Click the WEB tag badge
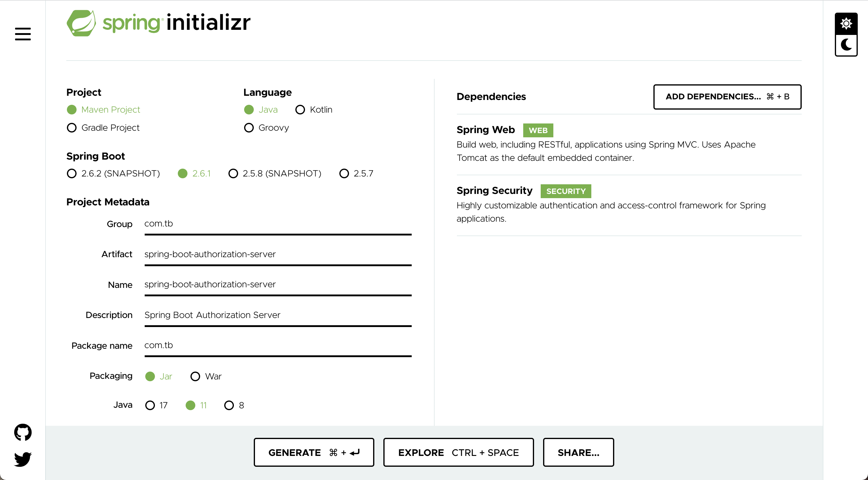This screenshot has height=480, width=868. point(538,130)
